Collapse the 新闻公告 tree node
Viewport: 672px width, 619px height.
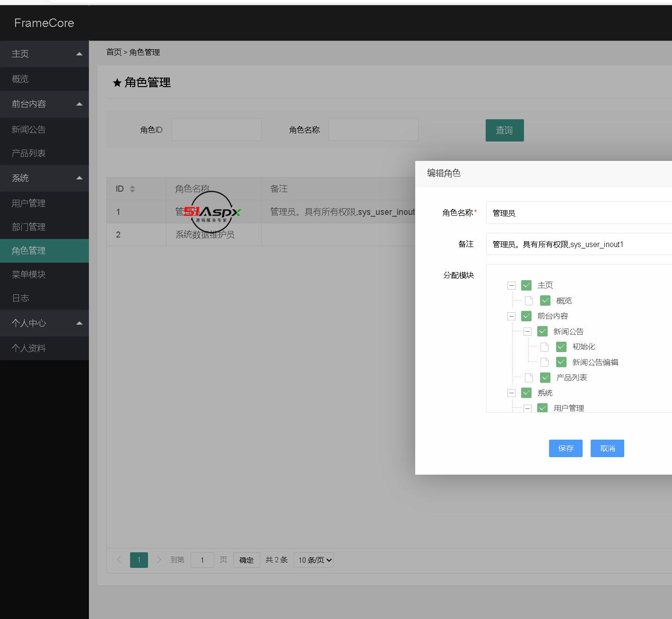[527, 331]
